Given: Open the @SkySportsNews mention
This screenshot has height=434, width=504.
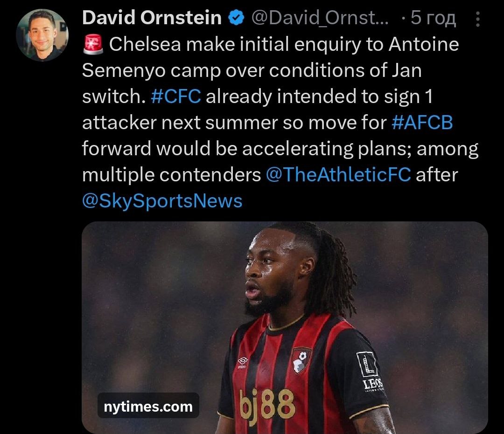Looking at the screenshot, I should 162,201.
